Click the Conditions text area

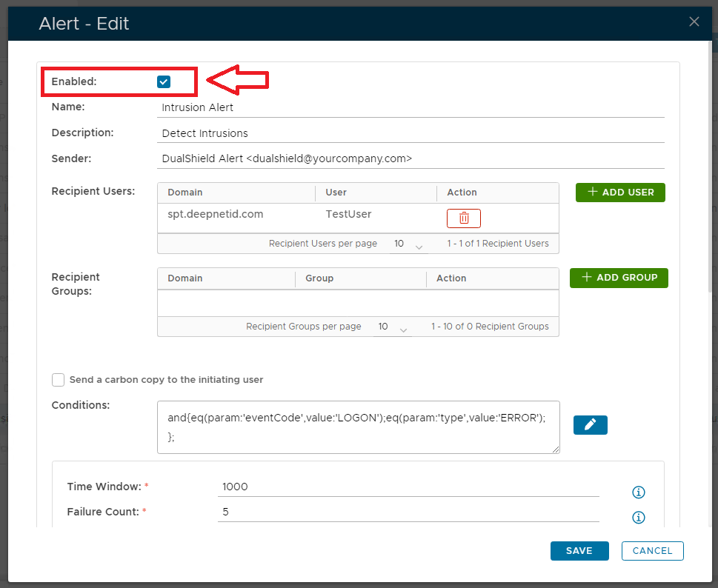(x=358, y=427)
